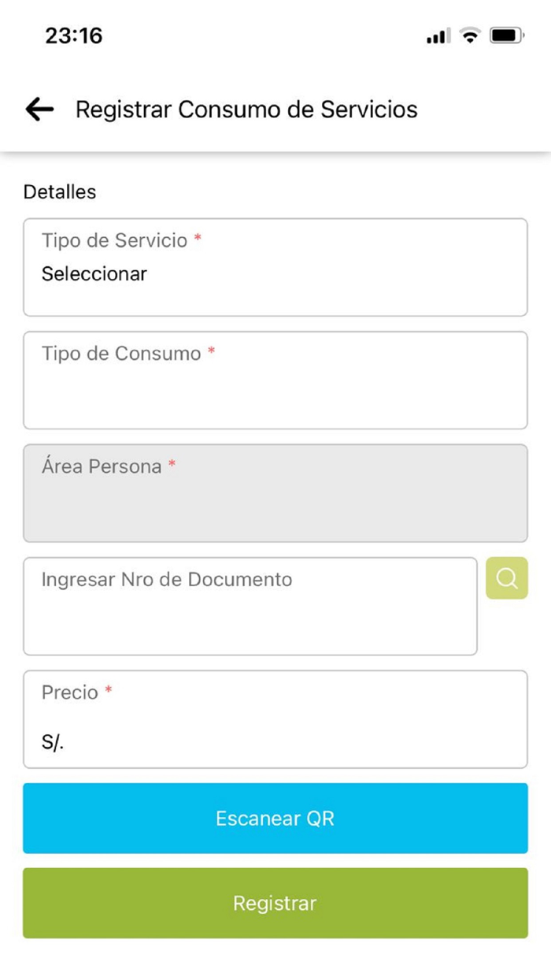Focus the Precio input showing S/.
Image resolution: width=551 pixels, height=980 pixels.
[275, 719]
